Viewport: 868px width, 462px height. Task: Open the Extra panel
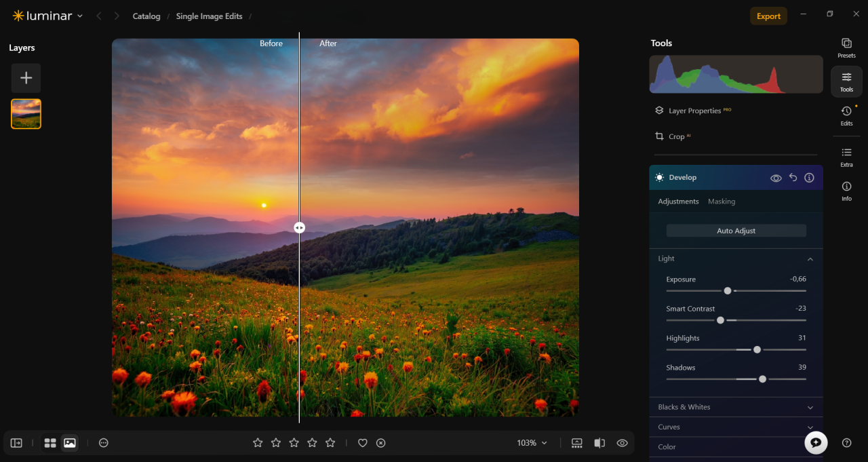coord(846,157)
